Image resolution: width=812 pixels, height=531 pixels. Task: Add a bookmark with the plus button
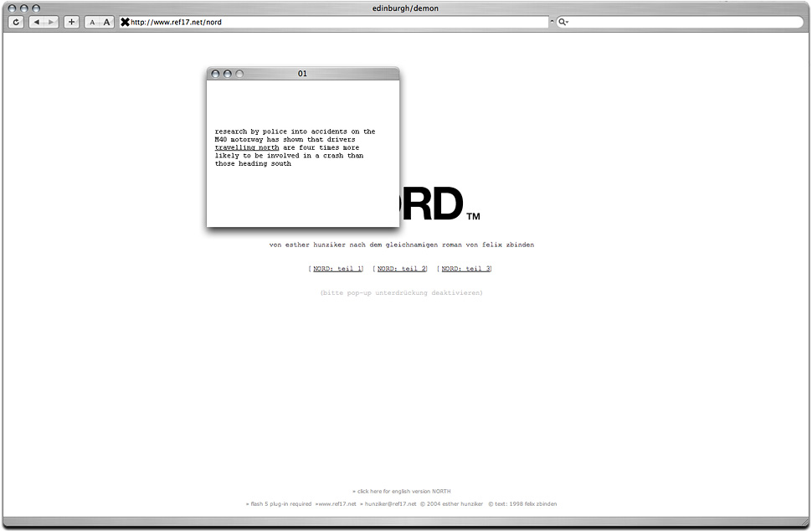[x=71, y=22]
